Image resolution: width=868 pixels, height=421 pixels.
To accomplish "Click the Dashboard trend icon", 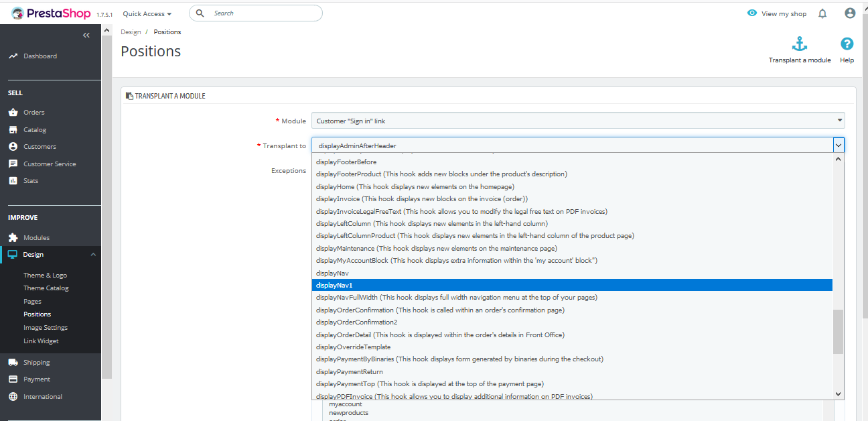I will [13, 56].
